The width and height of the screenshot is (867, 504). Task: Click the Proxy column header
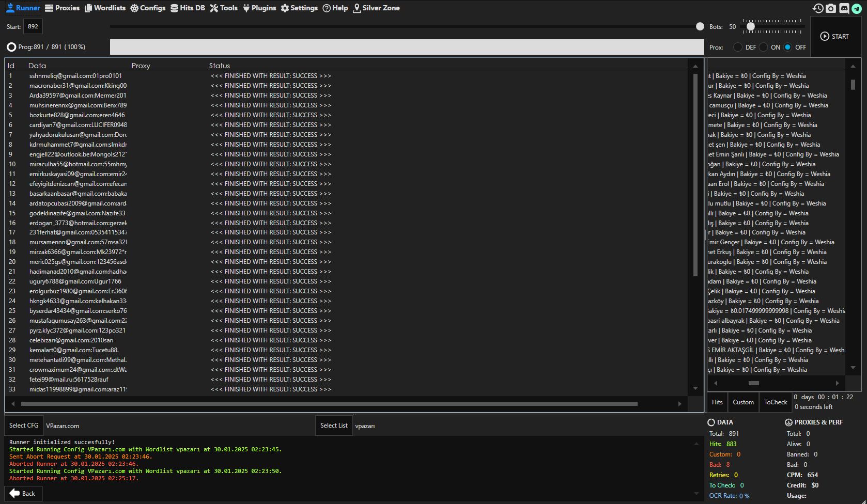(141, 66)
